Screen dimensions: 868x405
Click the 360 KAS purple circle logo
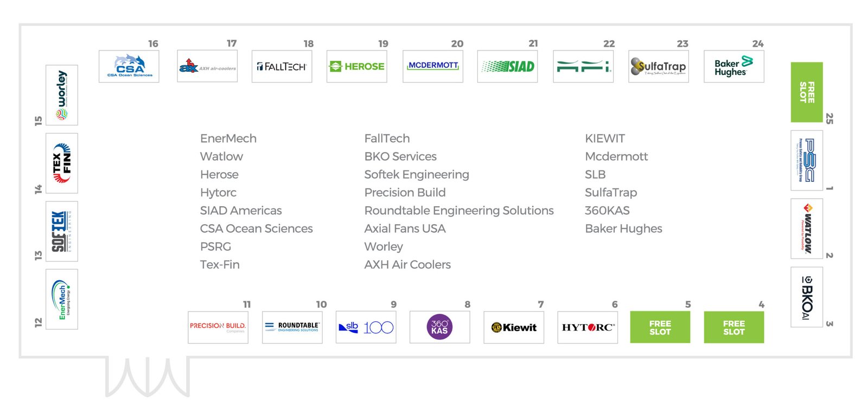pyautogui.click(x=439, y=327)
